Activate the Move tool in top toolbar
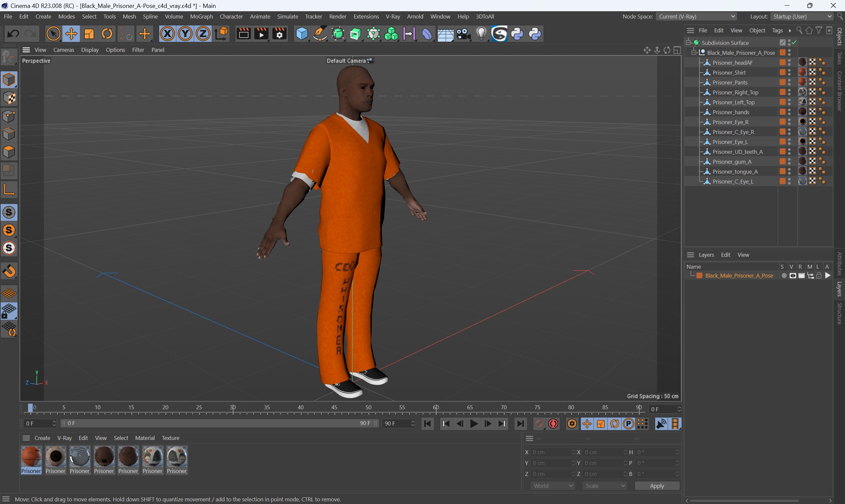The image size is (845, 504). (71, 34)
